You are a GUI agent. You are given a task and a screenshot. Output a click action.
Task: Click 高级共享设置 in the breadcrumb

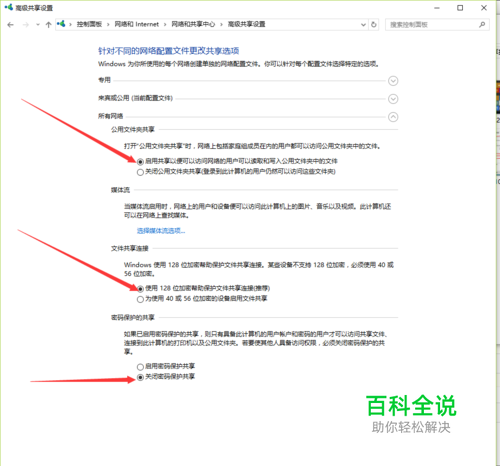[246, 24]
